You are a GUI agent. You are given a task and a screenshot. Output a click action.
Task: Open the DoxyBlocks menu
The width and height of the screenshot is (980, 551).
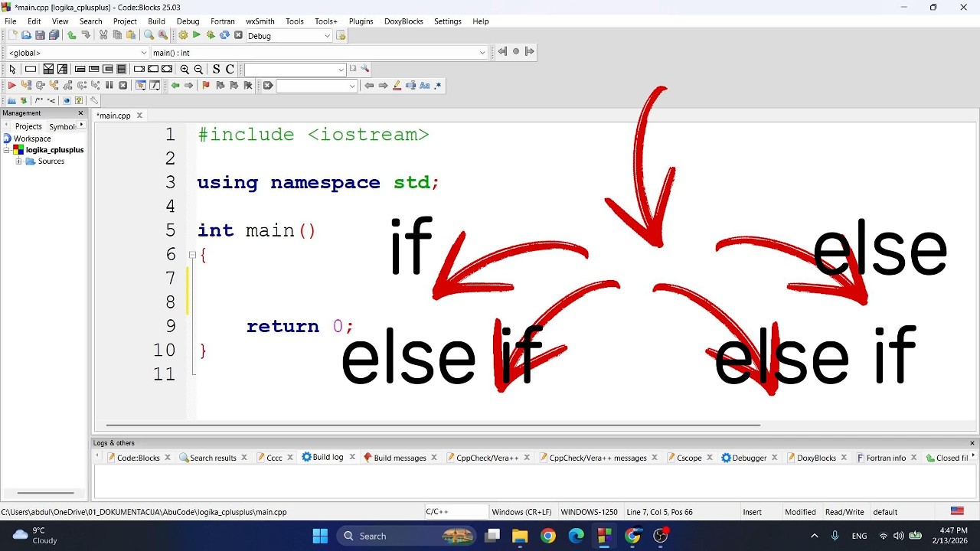click(x=403, y=21)
